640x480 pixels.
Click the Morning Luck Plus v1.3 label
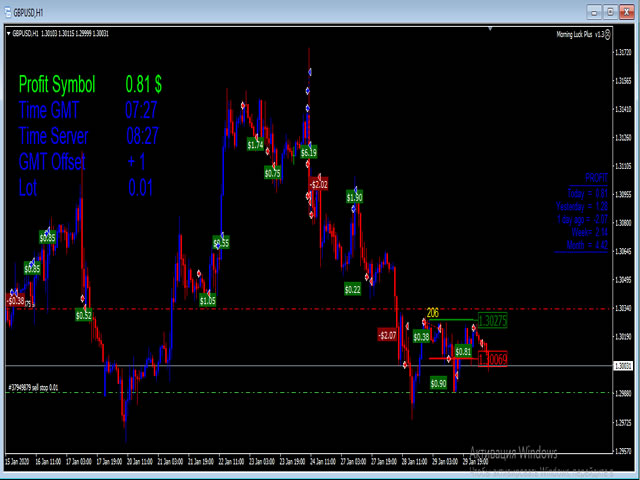click(580, 35)
